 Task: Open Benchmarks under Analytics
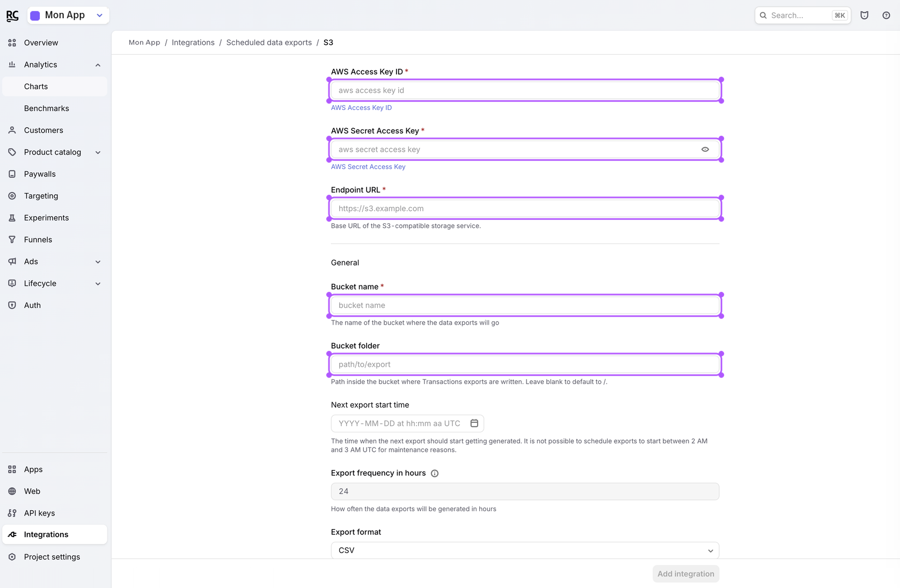coord(55,108)
